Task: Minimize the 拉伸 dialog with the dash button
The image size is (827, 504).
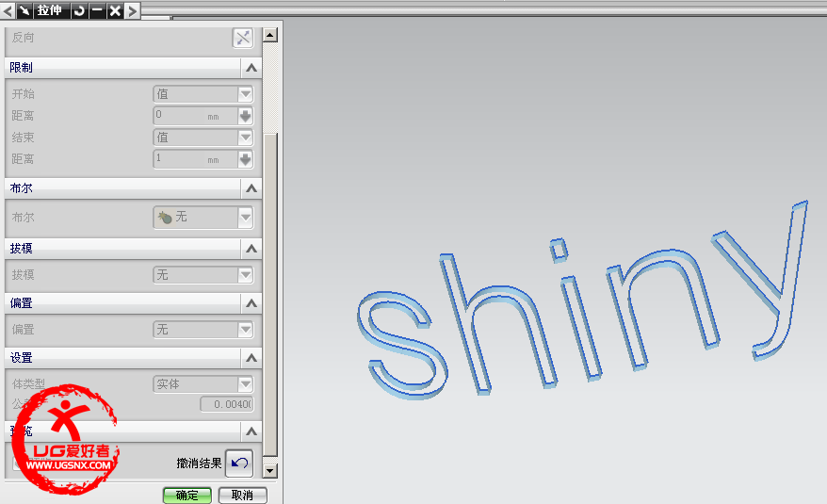Action: 97,10
